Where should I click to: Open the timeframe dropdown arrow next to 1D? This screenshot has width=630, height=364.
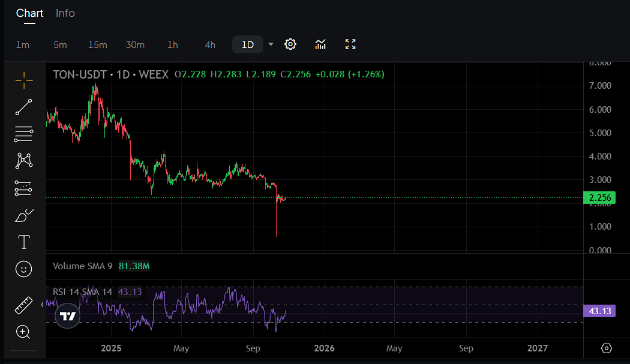coord(271,44)
